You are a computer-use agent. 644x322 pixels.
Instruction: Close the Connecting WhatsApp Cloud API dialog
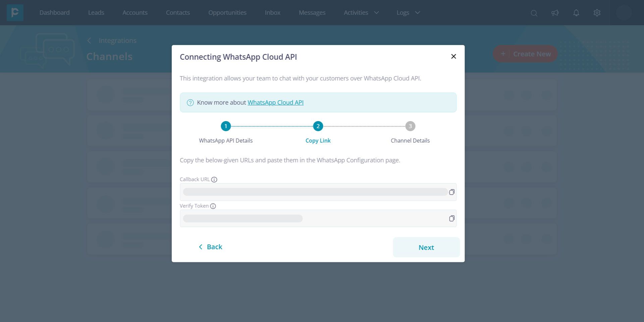453,56
